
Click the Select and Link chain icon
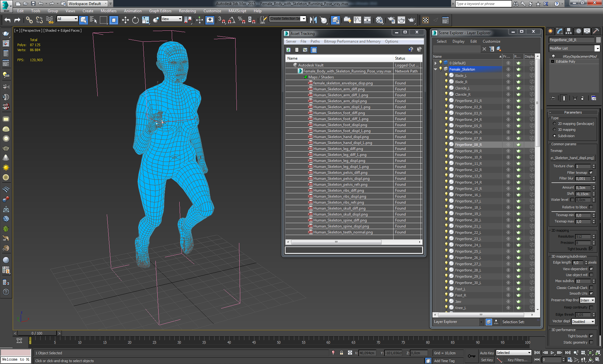click(29, 20)
